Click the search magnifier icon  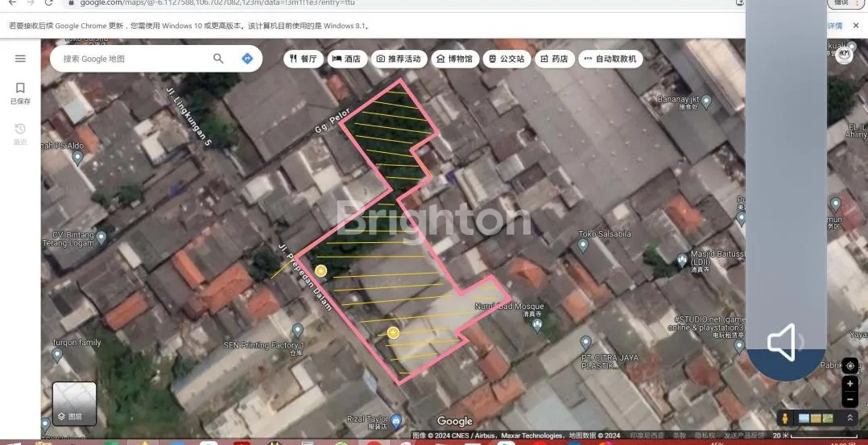pyautogui.click(x=218, y=59)
